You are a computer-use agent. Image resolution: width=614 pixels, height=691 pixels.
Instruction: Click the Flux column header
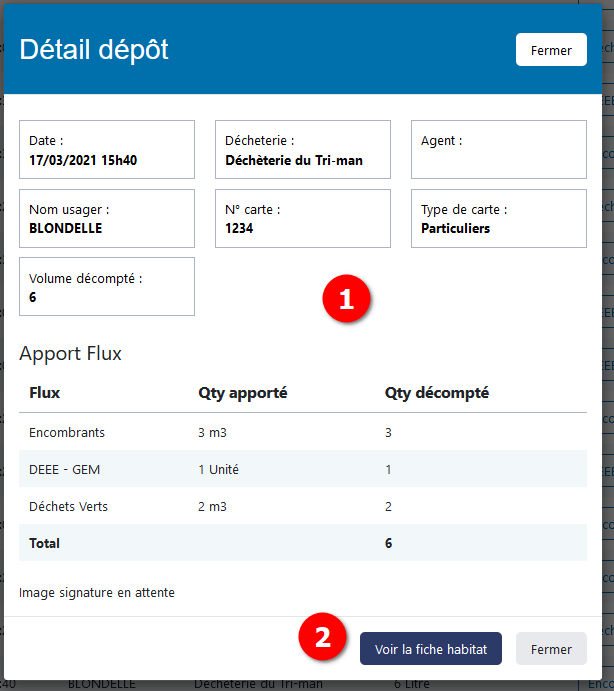point(45,393)
